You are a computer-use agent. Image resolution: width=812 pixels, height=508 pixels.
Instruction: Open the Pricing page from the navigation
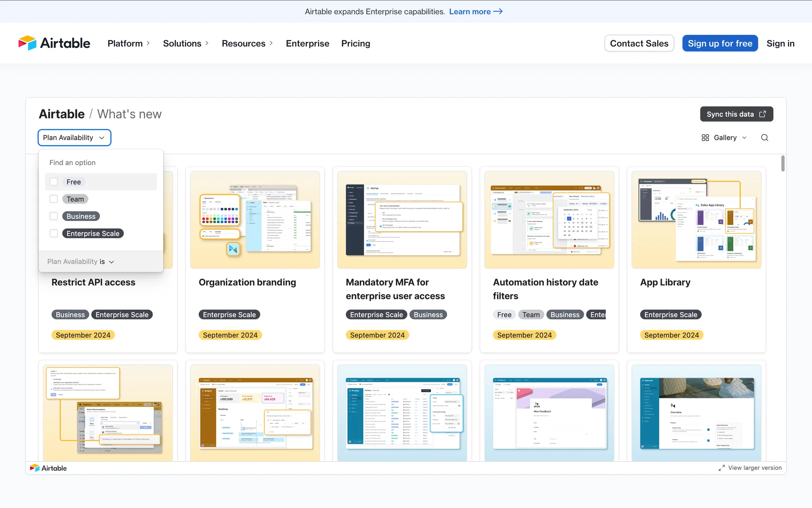click(x=355, y=43)
